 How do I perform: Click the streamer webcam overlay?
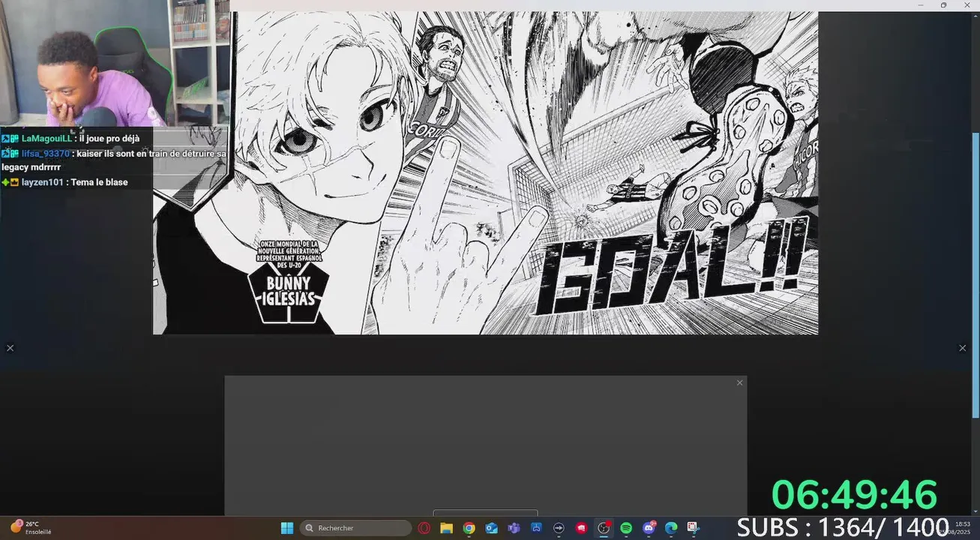(x=114, y=63)
